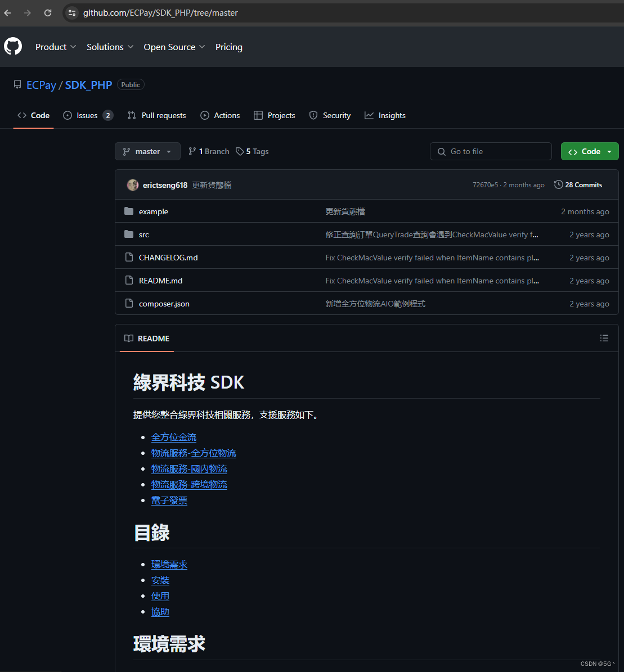Image resolution: width=624 pixels, height=672 pixels.
Task: Open the 物流服務-跨境物流 link
Action: click(x=189, y=485)
